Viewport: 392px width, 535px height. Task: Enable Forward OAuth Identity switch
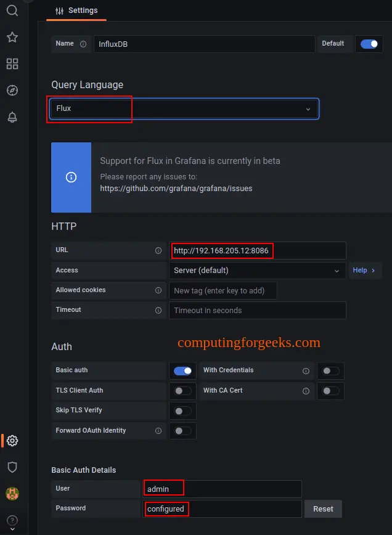[x=182, y=431]
